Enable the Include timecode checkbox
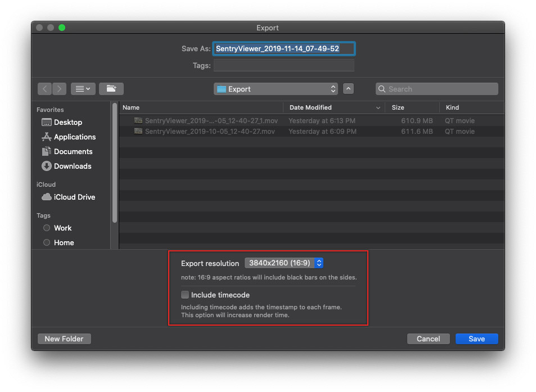 tap(185, 295)
